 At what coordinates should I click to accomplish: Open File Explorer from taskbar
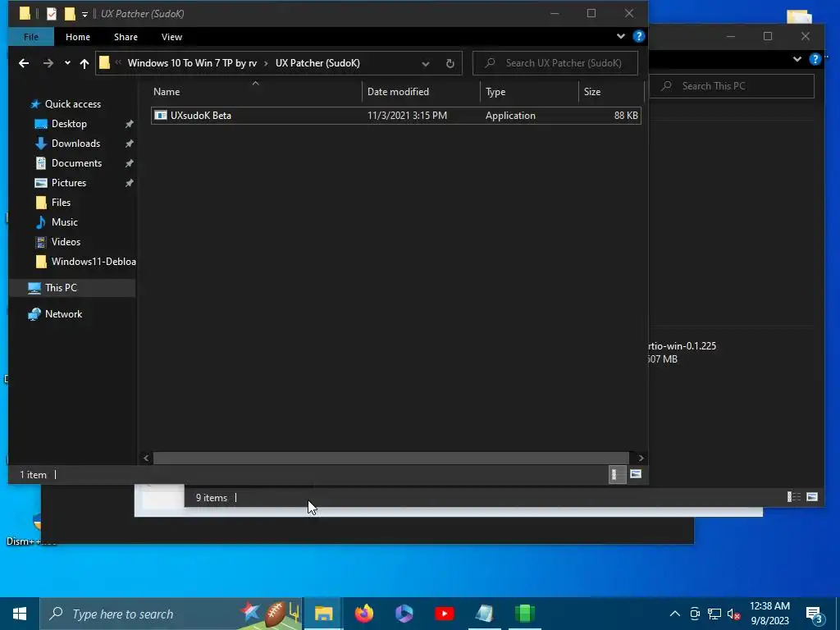[323, 614]
